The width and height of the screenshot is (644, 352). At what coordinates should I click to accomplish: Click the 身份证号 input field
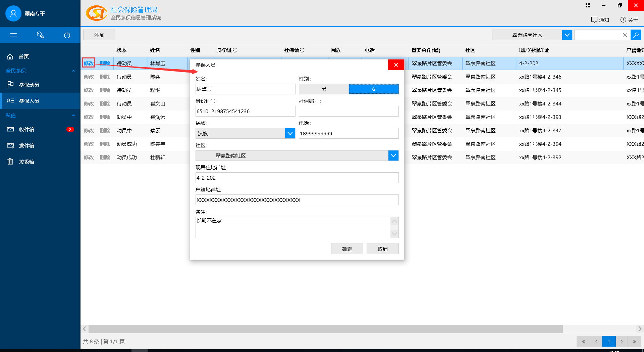[x=245, y=111]
